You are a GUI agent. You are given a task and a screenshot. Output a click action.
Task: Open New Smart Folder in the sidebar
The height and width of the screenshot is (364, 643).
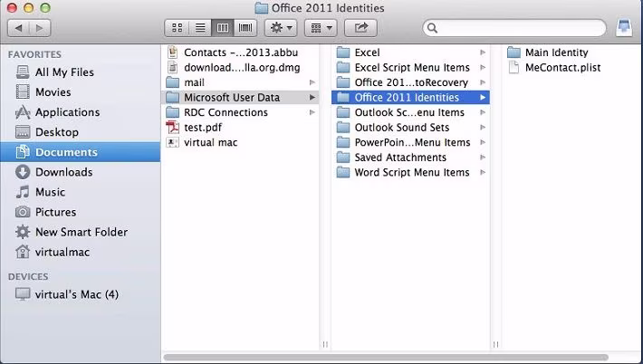click(80, 232)
